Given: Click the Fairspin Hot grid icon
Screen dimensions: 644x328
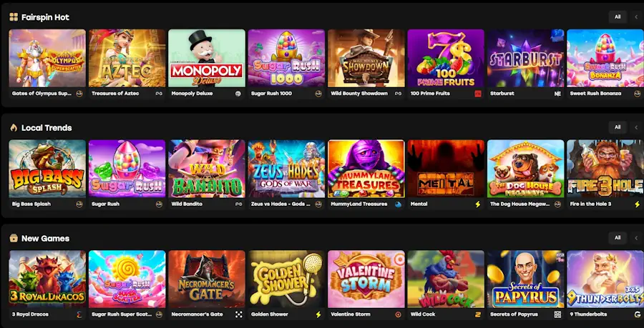Looking at the screenshot, I should (14, 17).
